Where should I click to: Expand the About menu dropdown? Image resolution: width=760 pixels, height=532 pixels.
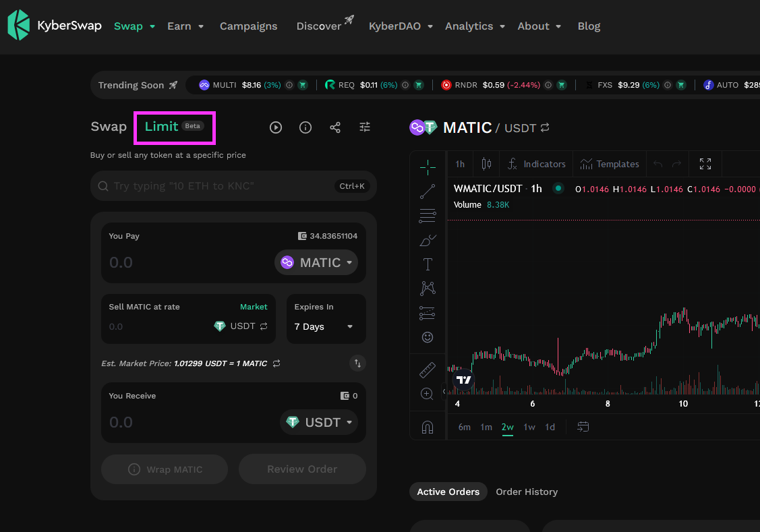click(558, 27)
